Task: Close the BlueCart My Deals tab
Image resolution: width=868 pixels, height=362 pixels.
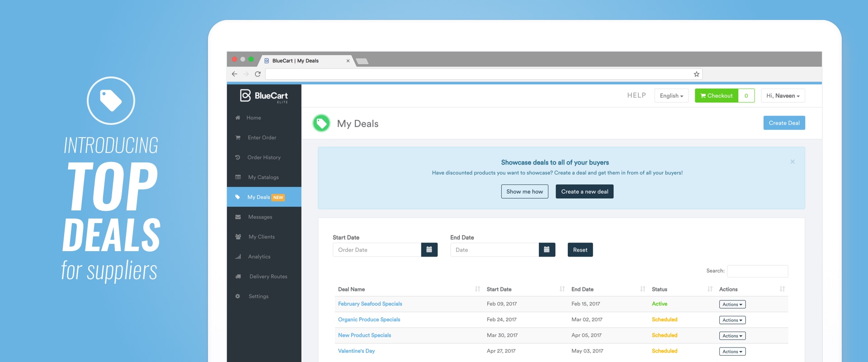Action: click(x=348, y=61)
